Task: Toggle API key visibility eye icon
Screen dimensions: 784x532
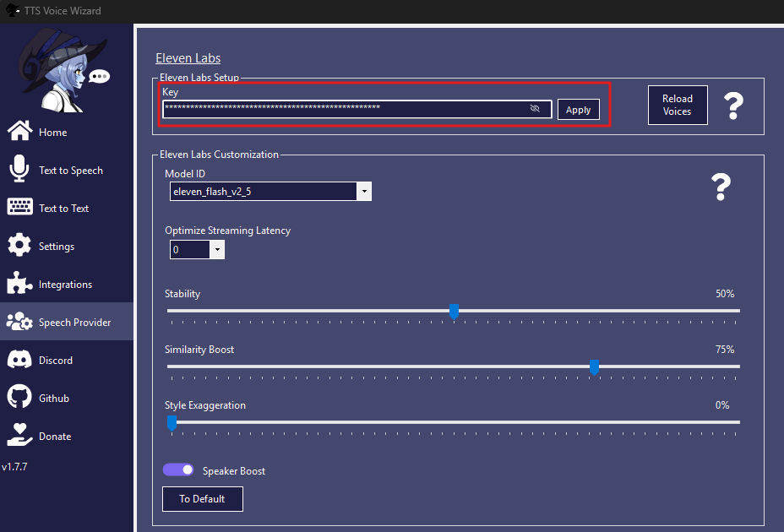Action: tap(535, 108)
